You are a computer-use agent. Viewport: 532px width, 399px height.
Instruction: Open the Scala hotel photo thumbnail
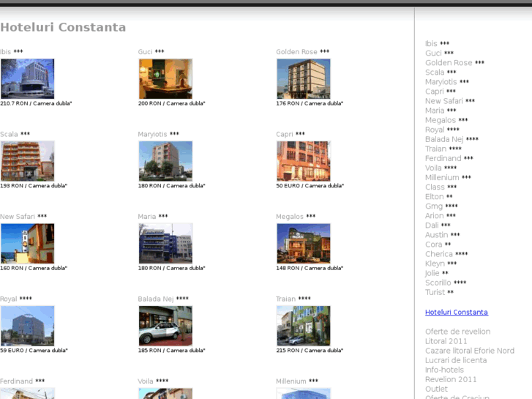click(28, 161)
